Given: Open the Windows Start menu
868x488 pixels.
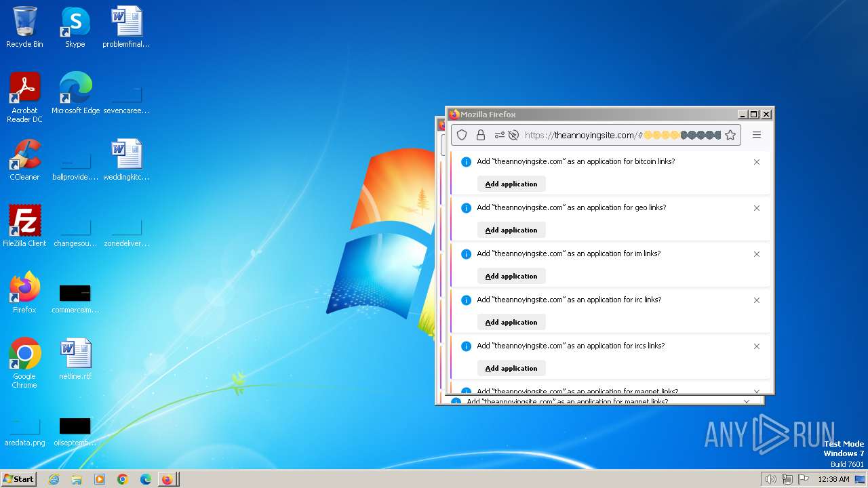Looking at the screenshot, I should 18,479.
